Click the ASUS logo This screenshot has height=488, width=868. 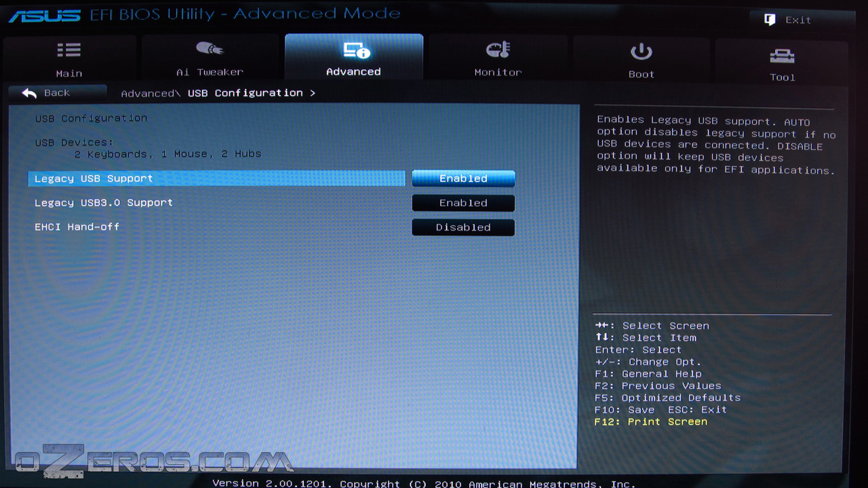(45, 16)
